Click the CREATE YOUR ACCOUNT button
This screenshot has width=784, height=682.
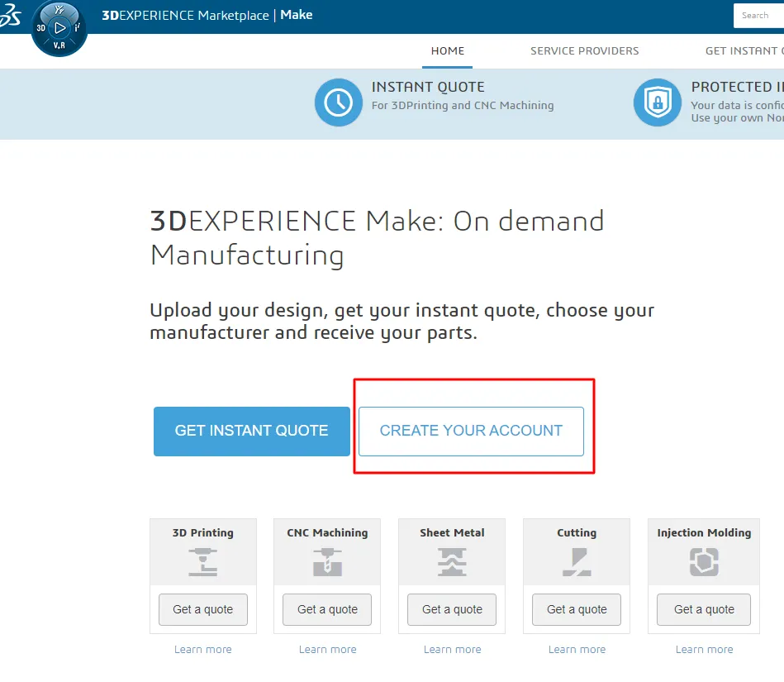coord(472,431)
